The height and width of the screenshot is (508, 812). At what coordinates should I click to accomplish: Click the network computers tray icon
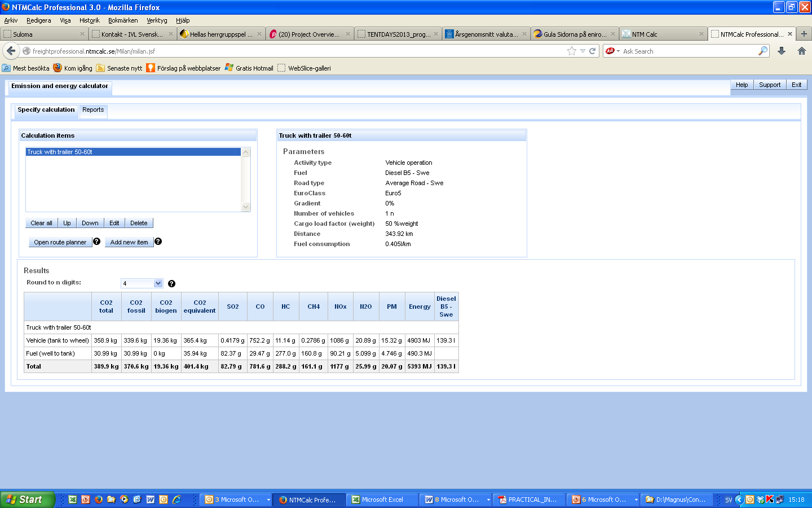tap(780, 500)
